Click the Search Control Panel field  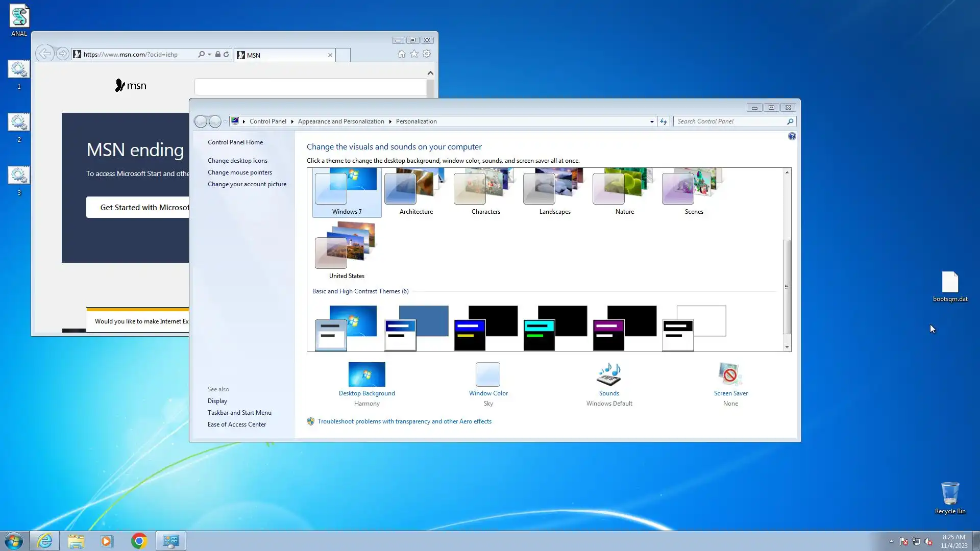(x=730, y=121)
